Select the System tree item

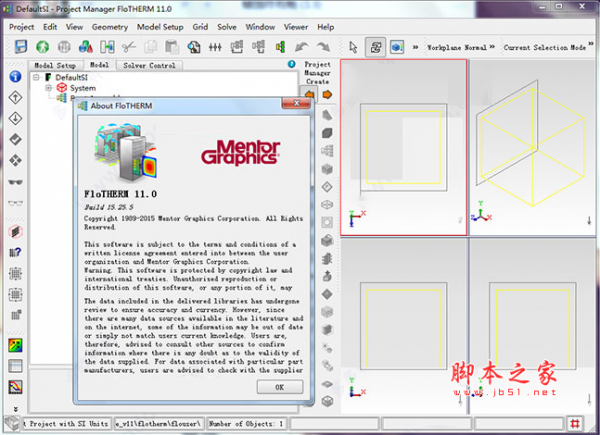click(83, 88)
